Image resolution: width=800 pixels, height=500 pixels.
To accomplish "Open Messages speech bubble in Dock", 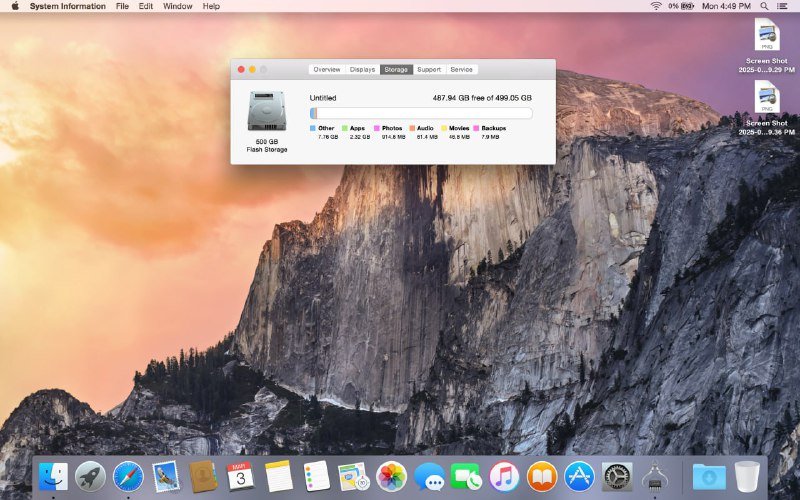I will click(x=429, y=477).
